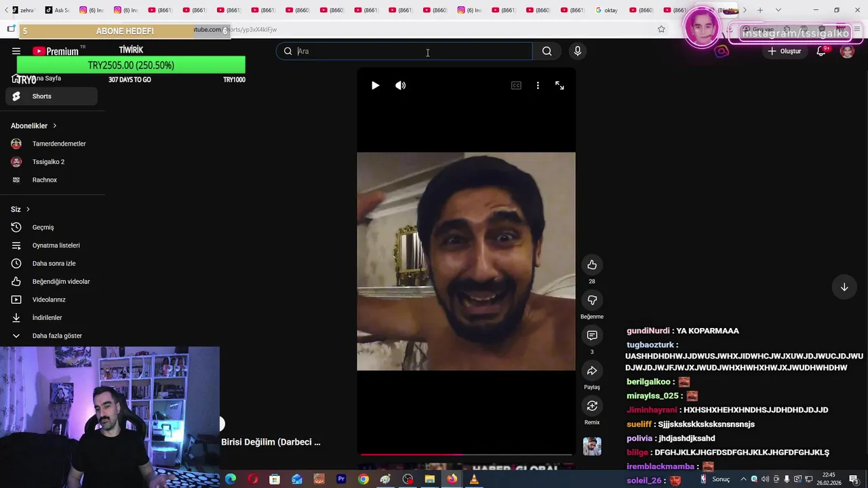Image resolution: width=868 pixels, height=488 pixels.
Task: Open Google Chrome from the taskbar
Action: point(363,479)
